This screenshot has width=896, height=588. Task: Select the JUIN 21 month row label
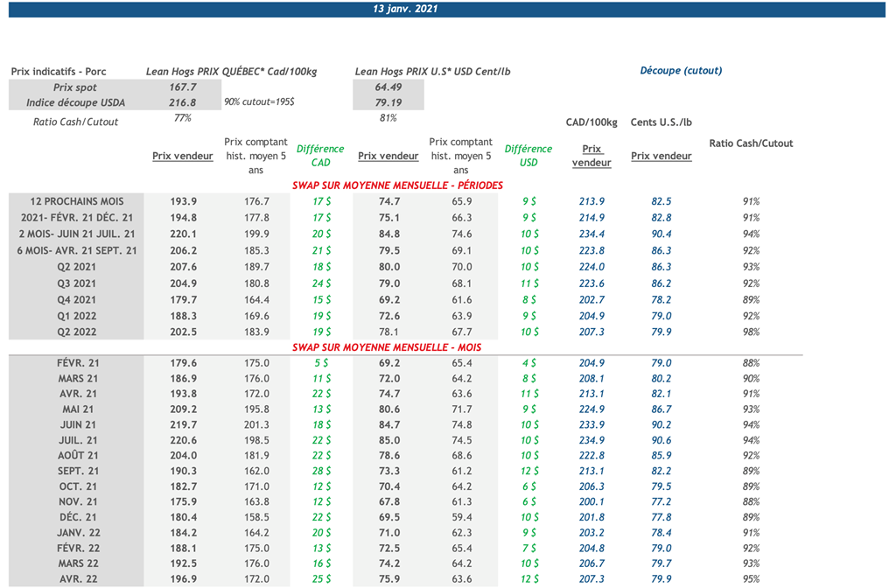[x=79, y=425]
